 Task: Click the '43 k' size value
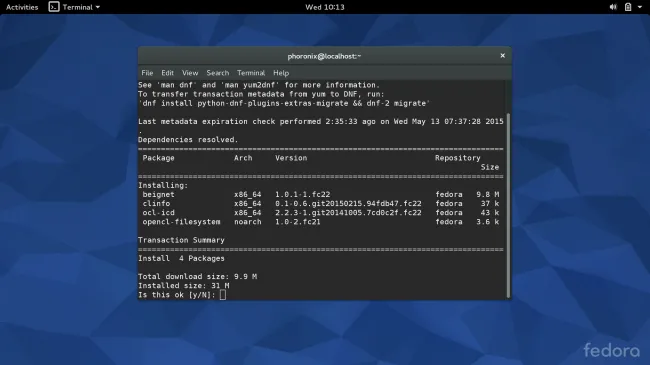490,212
